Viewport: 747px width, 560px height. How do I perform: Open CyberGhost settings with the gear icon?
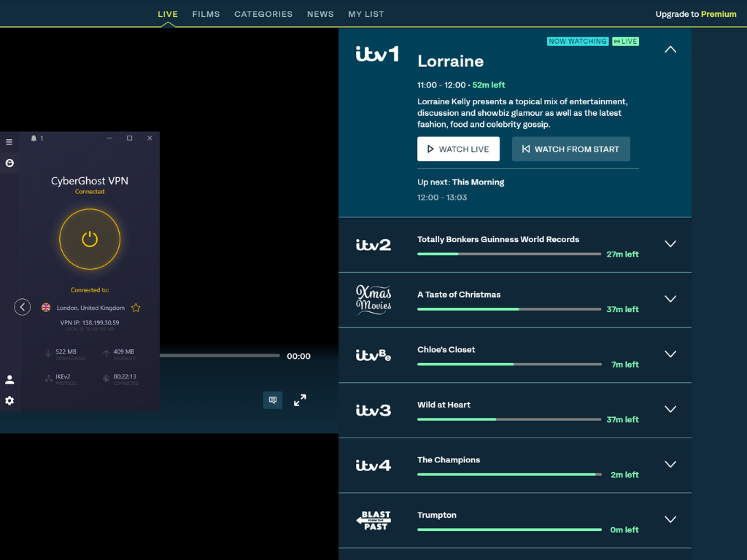(x=9, y=400)
